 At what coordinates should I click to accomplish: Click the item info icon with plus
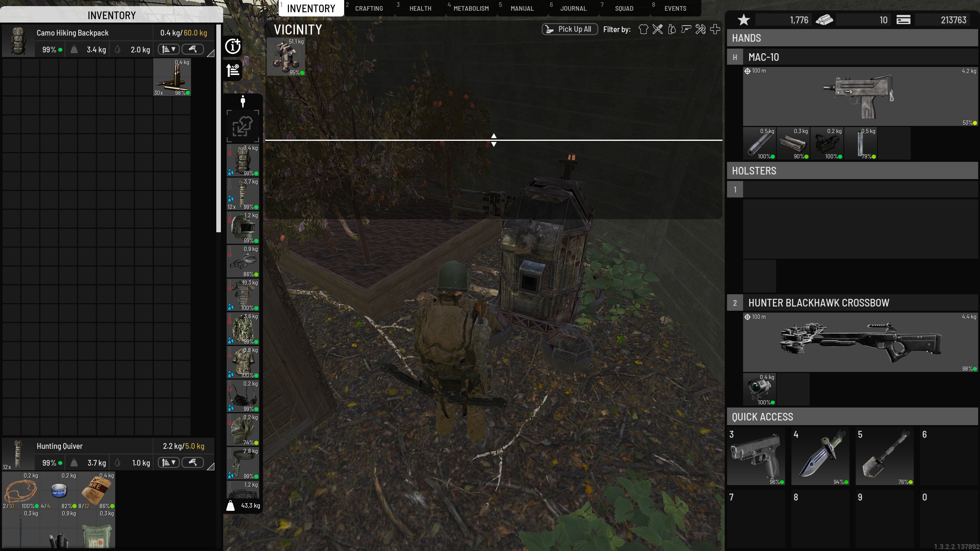click(x=233, y=46)
